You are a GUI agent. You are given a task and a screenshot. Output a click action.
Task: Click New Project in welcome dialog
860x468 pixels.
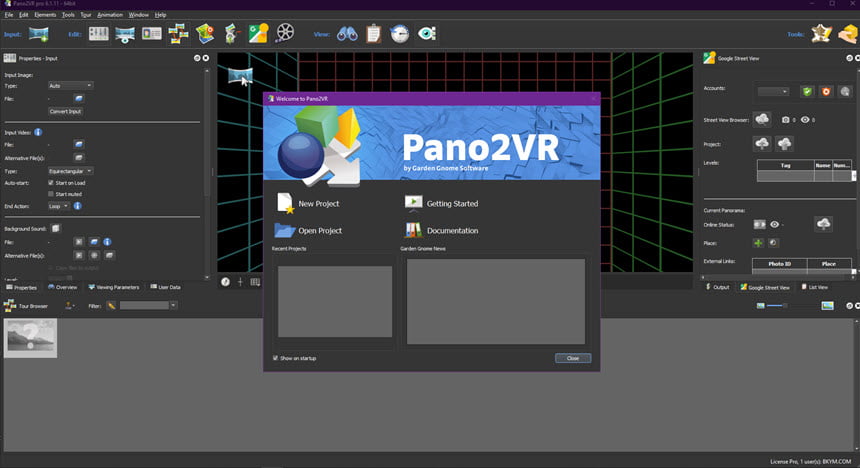click(308, 204)
